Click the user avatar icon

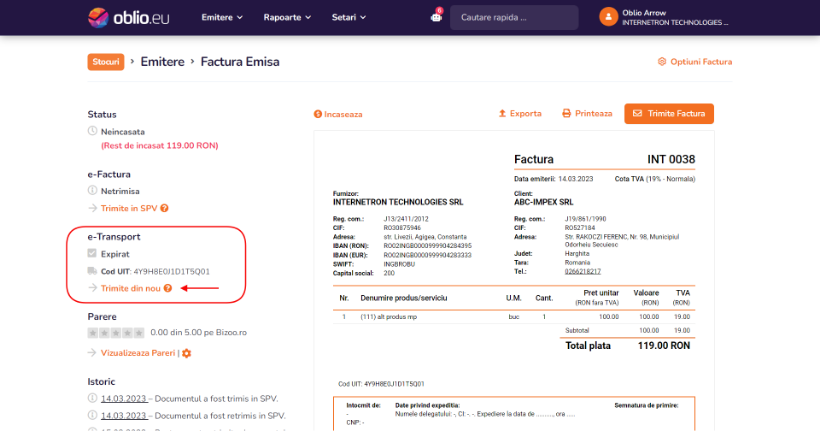tap(608, 17)
